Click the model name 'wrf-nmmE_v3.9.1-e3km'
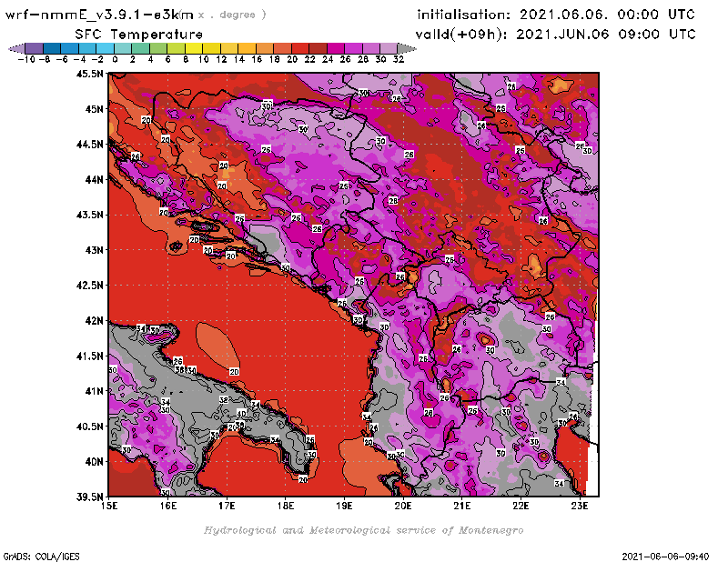Viewport: 728px width, 562px height. pyautogui.click(x=99, y=15)
